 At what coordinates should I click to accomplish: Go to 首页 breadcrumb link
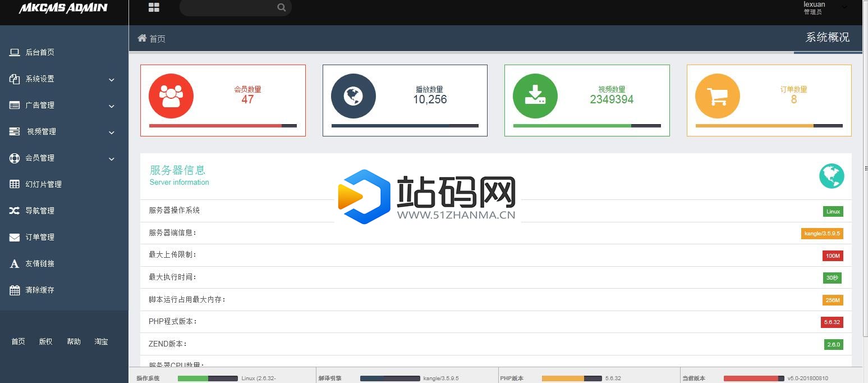pyautogui.click(x=157, y=39)
